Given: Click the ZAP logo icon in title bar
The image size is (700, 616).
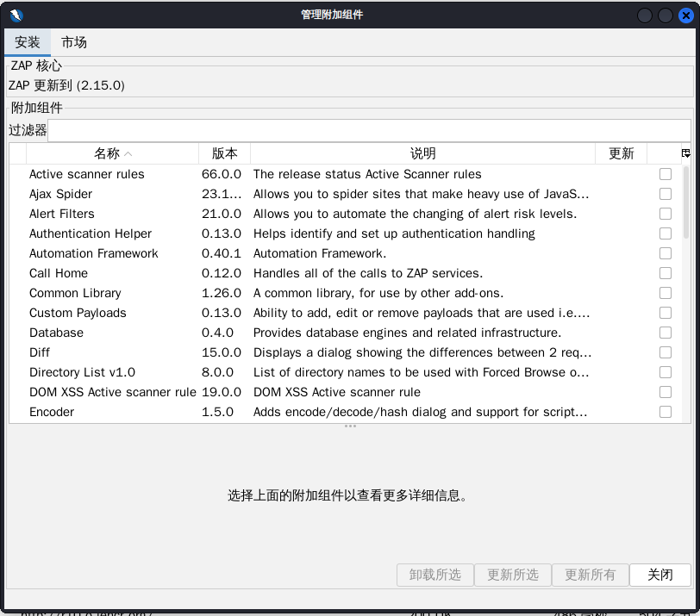Looking at the screenshot, I should coord(16,16).
